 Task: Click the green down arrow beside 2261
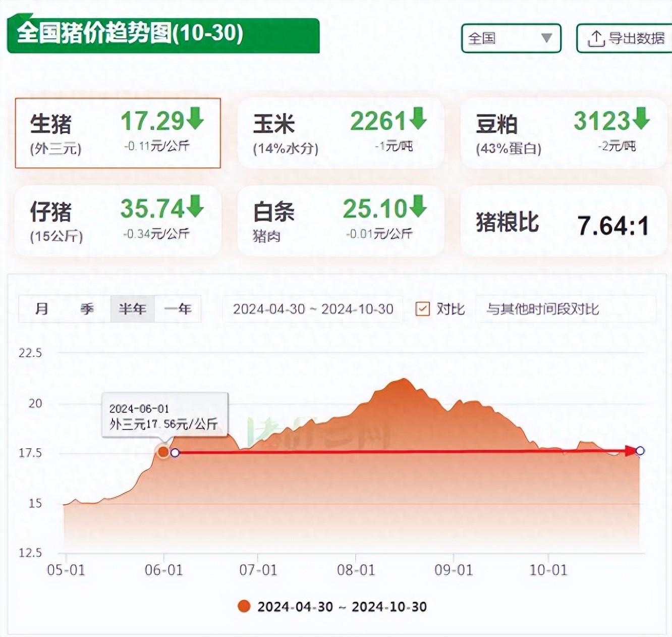coord(418,119)
